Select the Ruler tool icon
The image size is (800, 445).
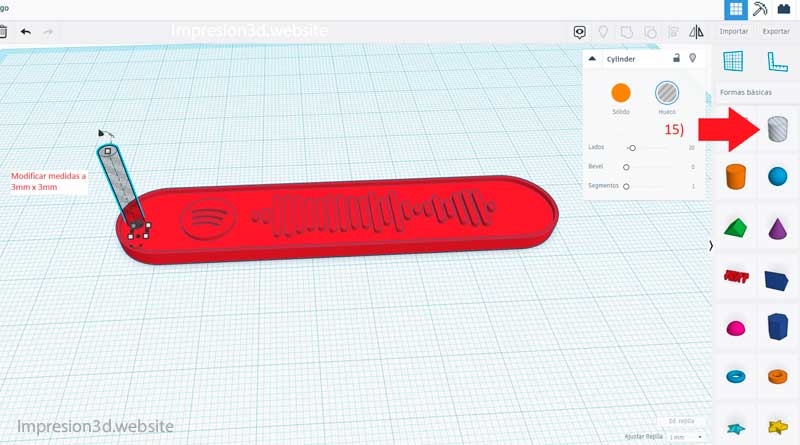coord(778,62)
